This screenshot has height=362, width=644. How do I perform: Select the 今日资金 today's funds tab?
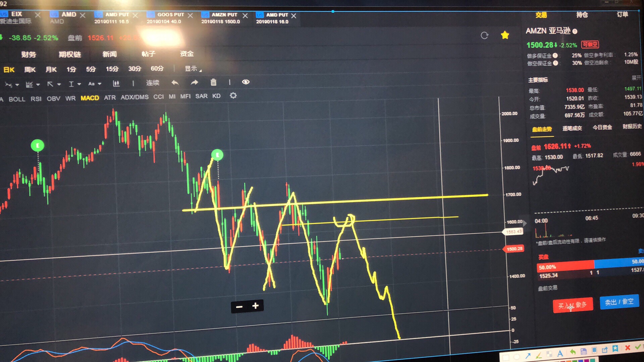click(602, 127)
